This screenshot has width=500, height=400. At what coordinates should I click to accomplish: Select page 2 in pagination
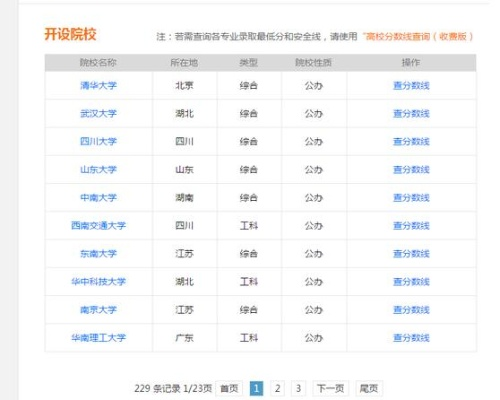click(x=277, y=388)
